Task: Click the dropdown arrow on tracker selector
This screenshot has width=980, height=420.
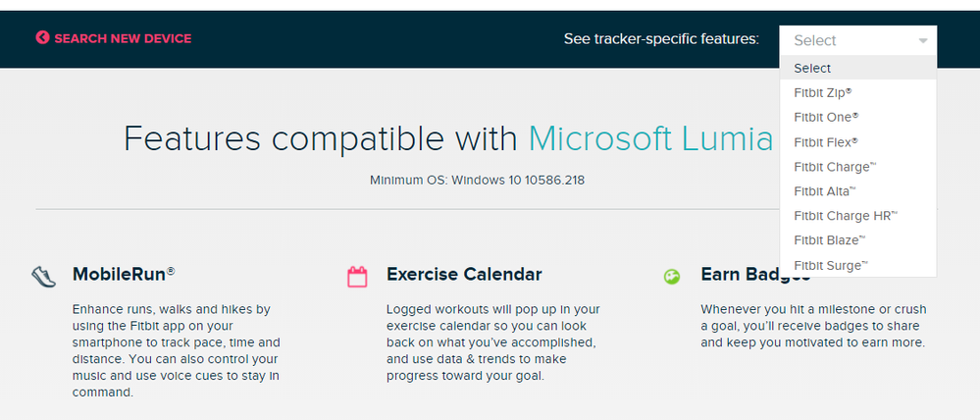Action: coord(923,40)
